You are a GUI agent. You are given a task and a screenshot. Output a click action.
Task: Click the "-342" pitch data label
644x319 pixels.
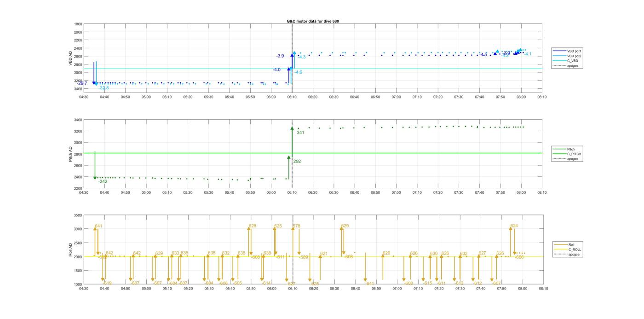103,182
